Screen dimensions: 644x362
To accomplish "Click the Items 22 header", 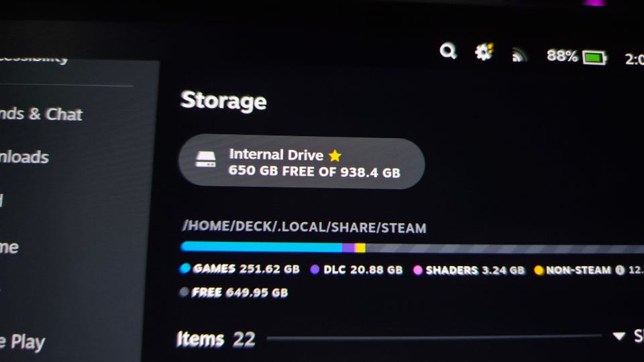I will [216, 339].
